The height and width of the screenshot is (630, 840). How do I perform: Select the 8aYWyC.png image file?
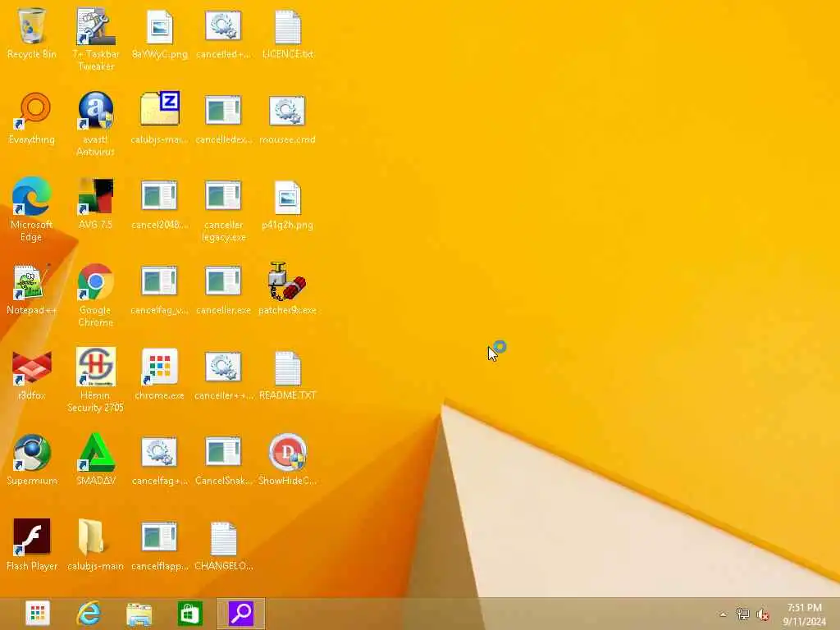160,27
